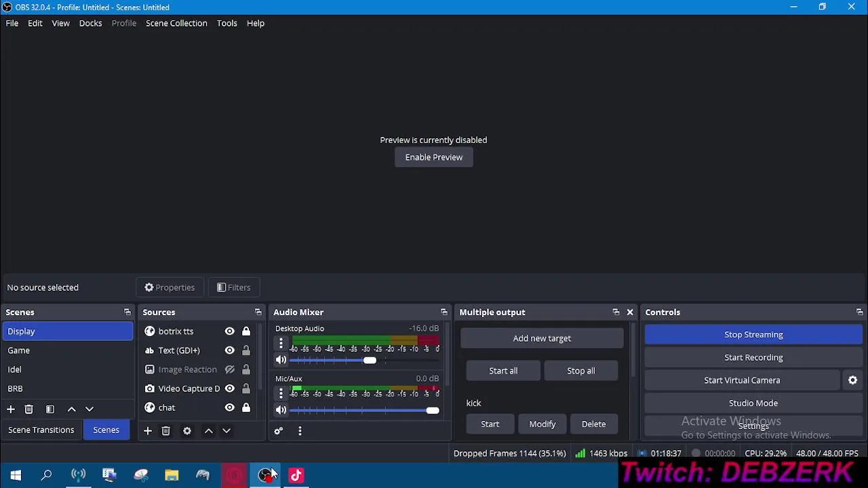Close the Multiple output dock
Viewport: 868px width, 488px height.
point(630,312)
